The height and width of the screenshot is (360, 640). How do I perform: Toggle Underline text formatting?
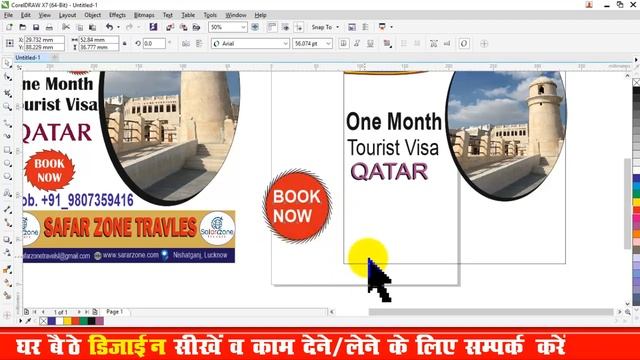coord(370,43)
